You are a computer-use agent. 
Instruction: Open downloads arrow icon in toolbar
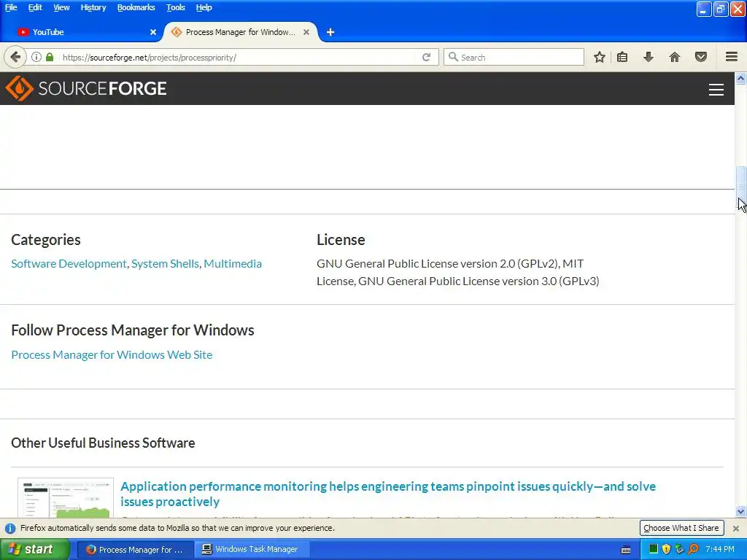point(649,57)
